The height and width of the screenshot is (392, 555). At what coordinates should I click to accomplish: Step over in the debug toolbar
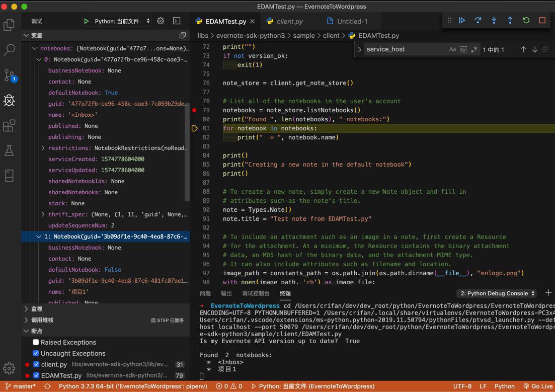(478, 21)
